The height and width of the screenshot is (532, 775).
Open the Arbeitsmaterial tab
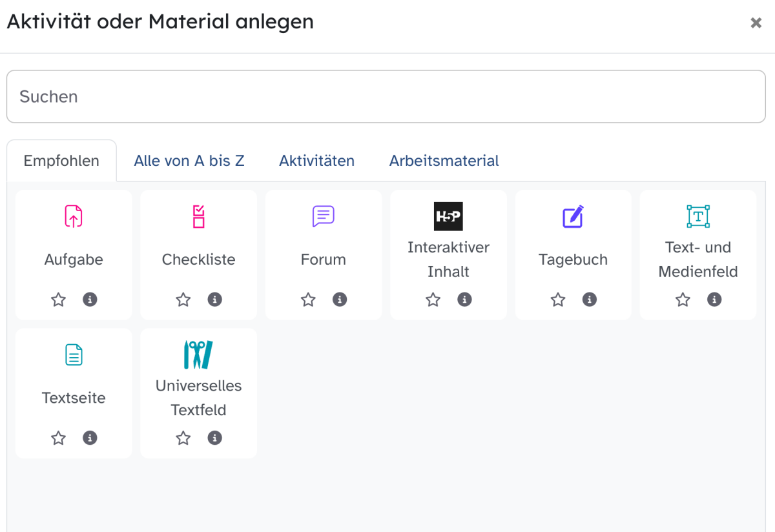444,161
